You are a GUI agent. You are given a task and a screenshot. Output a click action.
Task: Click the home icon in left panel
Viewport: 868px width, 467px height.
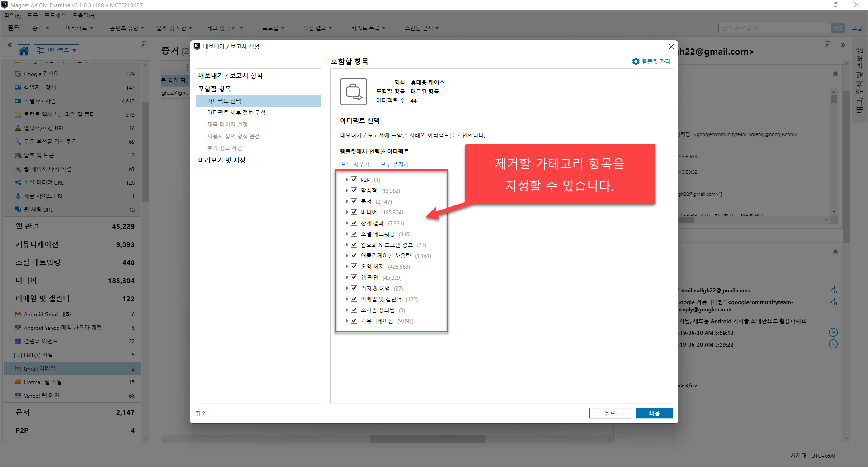tap(24, 50)
